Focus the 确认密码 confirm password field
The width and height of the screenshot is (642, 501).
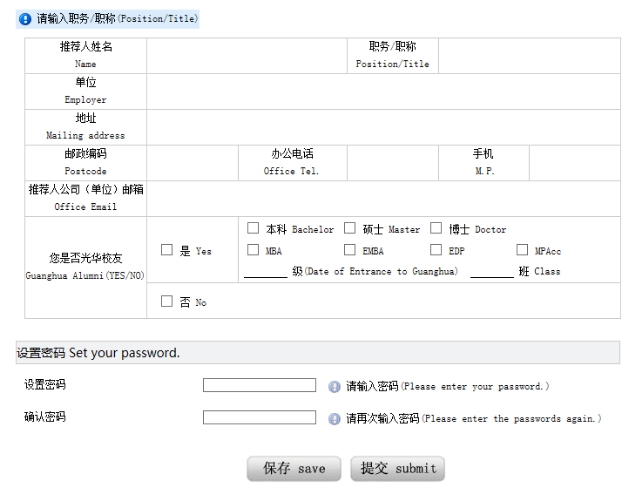pyautogui.click(x=260, y=418)
